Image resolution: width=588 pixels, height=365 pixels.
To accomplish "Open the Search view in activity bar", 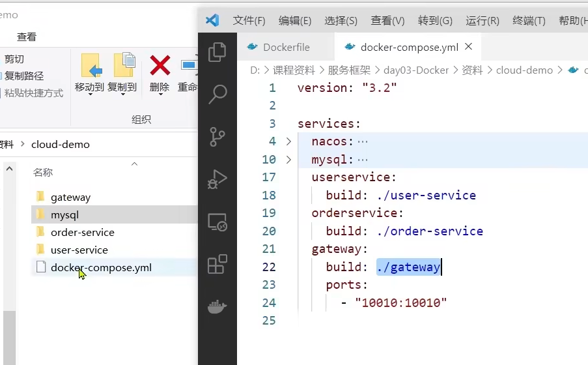I will [x=217, y=95].
